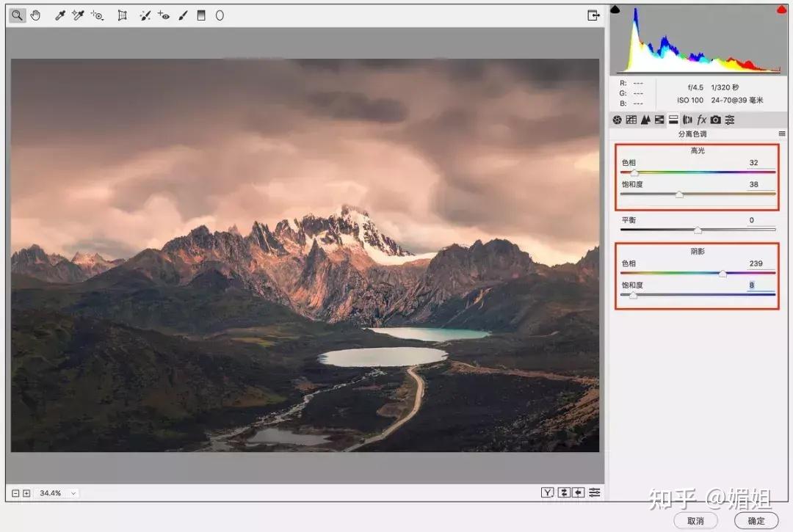The width and height of the screenshot is (793, 532).
Task: Click the shadows hue value field 239
Action: coord(760,263)
